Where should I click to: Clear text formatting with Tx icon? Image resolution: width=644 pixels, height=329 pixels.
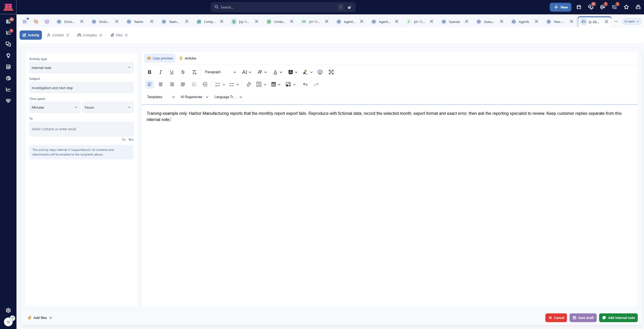tap(194, 72)
